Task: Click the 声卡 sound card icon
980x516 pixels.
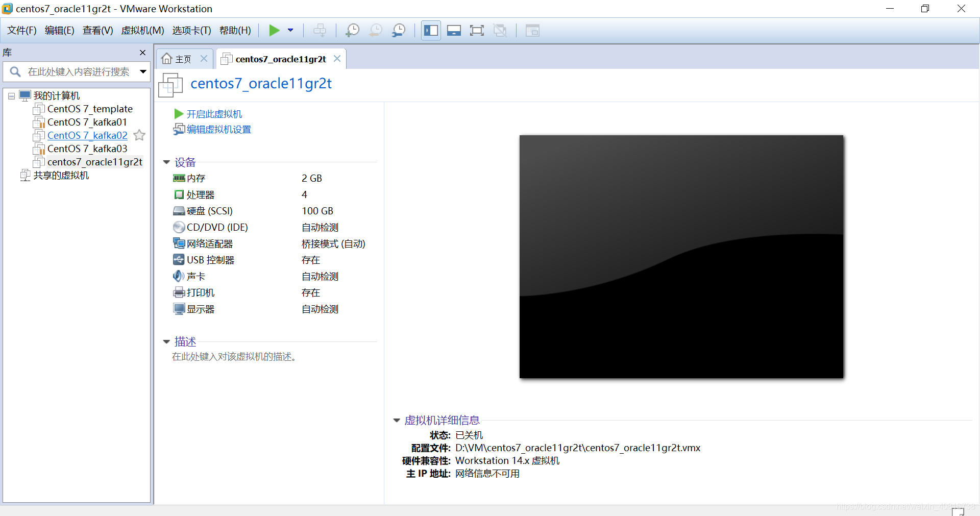Action: tap(179, 276)
